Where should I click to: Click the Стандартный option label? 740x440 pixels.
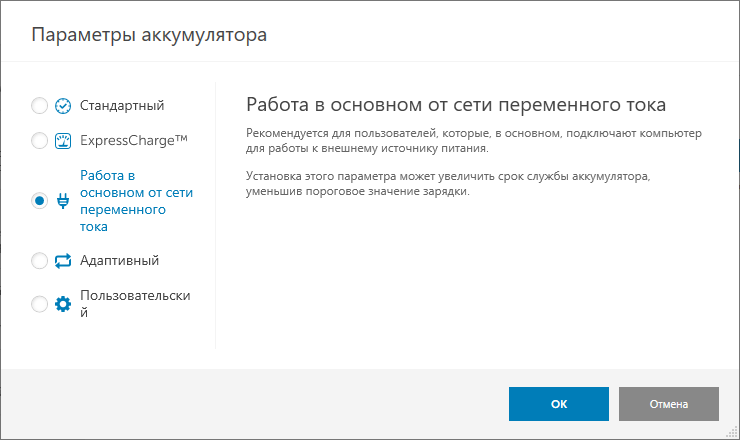click(x=122, y=105)
